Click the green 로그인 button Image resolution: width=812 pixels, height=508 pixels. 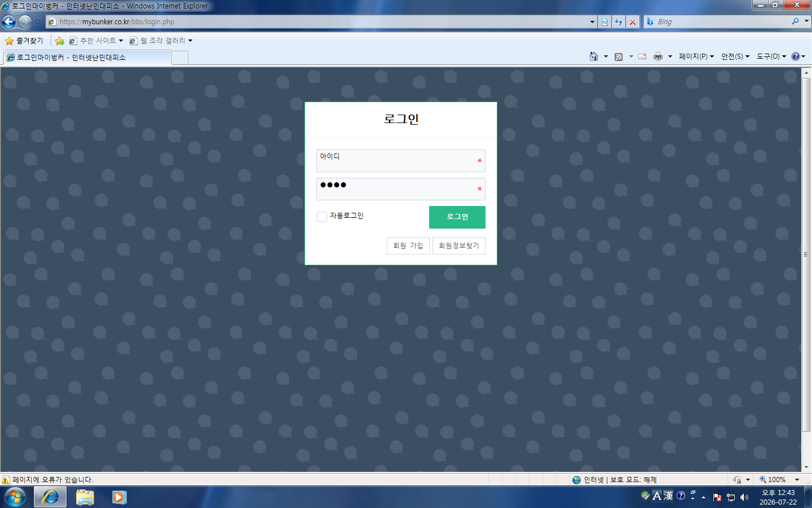click(x=457, y=217)
